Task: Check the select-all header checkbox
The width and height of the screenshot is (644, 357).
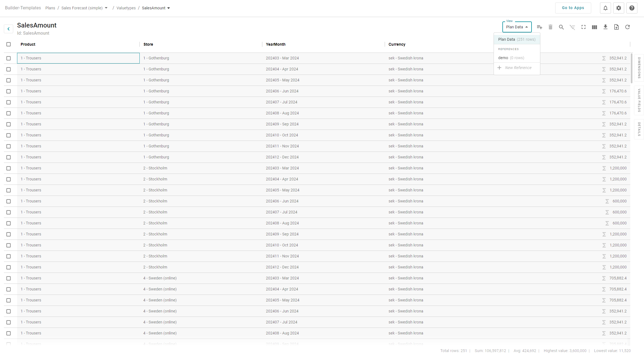Action: click(x=9, y=44)
